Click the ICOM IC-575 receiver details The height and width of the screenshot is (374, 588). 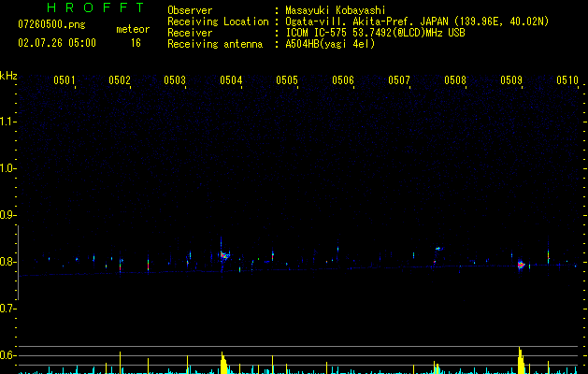click(x=375, y=33)
